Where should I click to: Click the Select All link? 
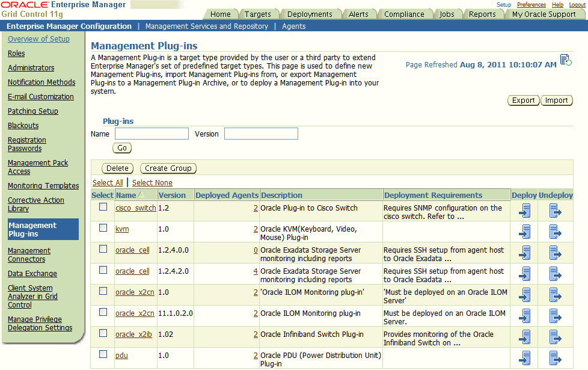[x=108, y=183]
